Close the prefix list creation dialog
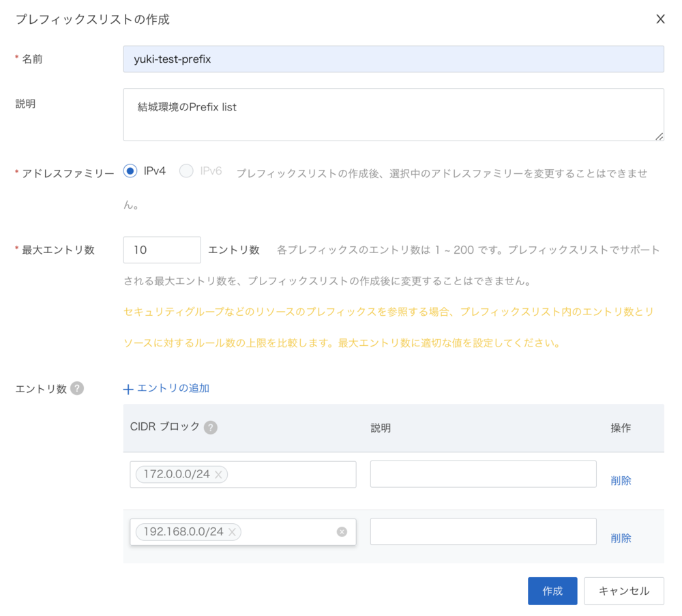This screenshot has height=616, width=682. (x=660, y=19)
